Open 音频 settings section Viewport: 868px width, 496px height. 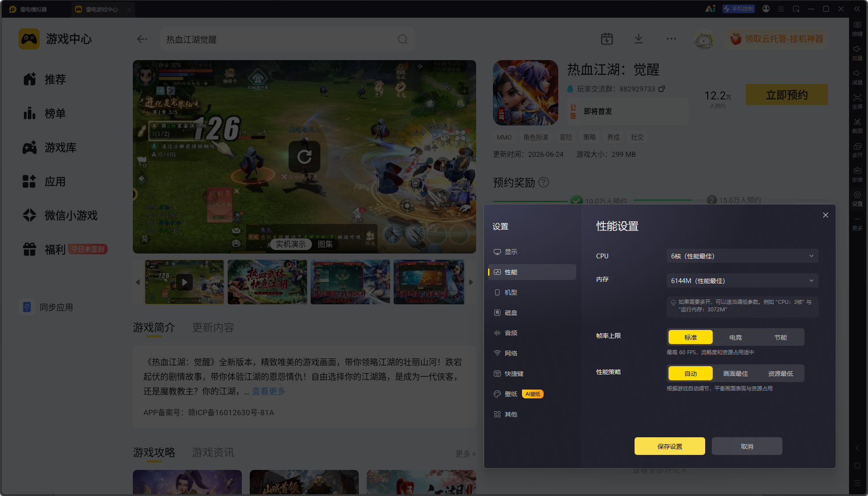tap(532, 333)
